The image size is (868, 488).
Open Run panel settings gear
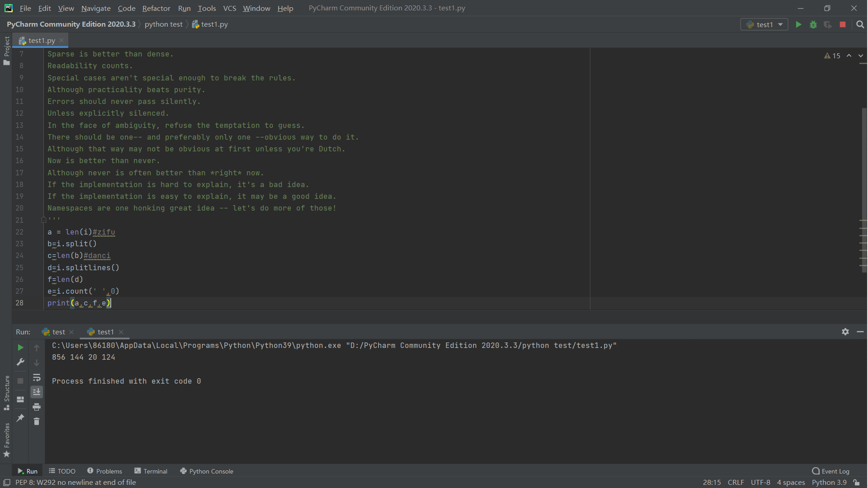tap(845, 332)
